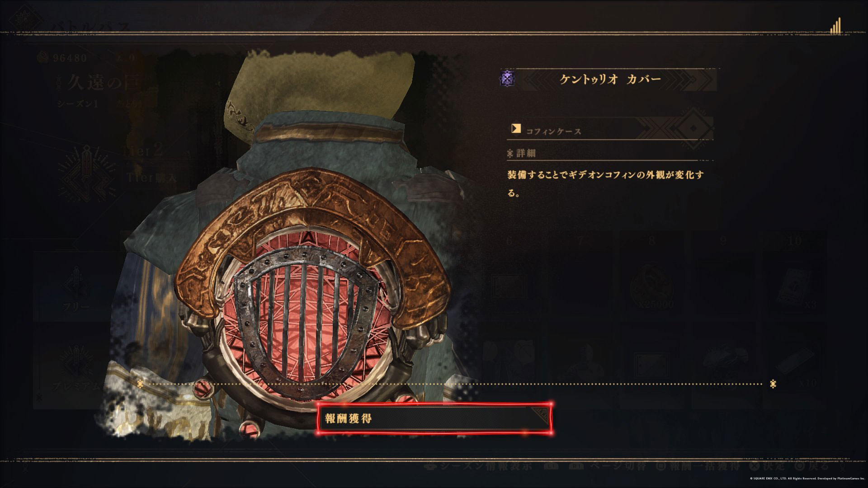Click シーズン情報表示 season info prompt

479,466
